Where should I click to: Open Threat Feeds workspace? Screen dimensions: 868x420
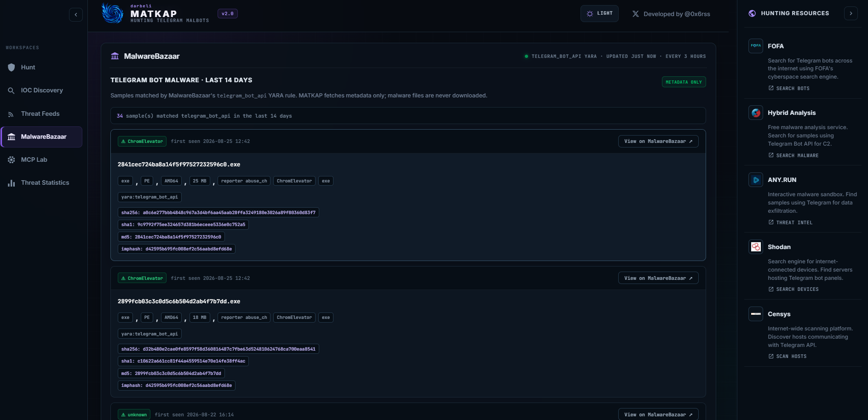pyautogui.click(x=41, y=114)
